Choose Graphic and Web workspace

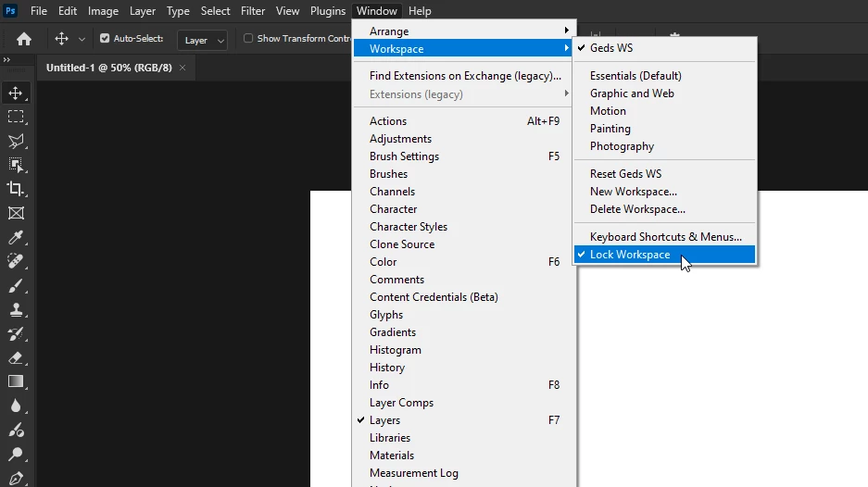664,94
